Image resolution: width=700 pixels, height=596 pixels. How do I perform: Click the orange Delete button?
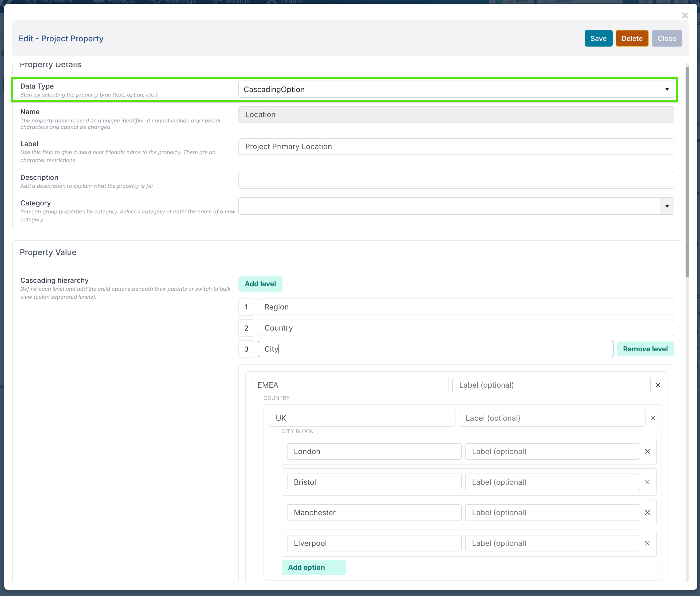click(631, 38)
